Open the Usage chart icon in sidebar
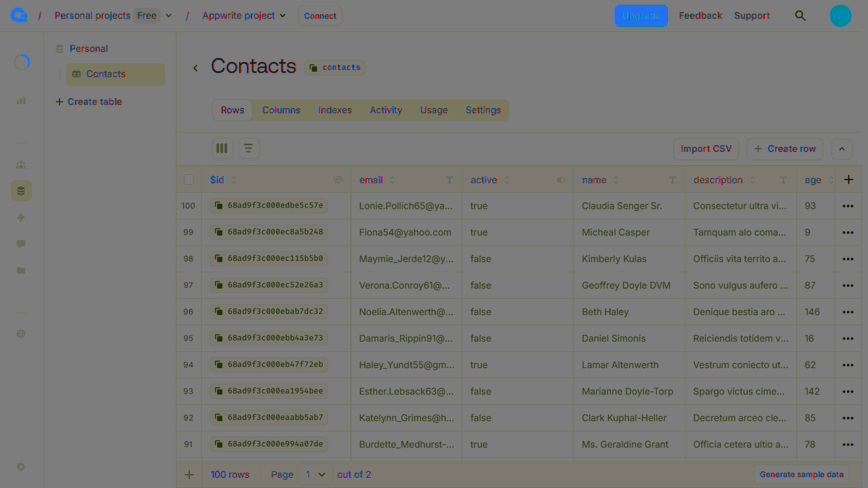Image resolution: width=868 pixels, height=488 pixels. click(21, 100)
